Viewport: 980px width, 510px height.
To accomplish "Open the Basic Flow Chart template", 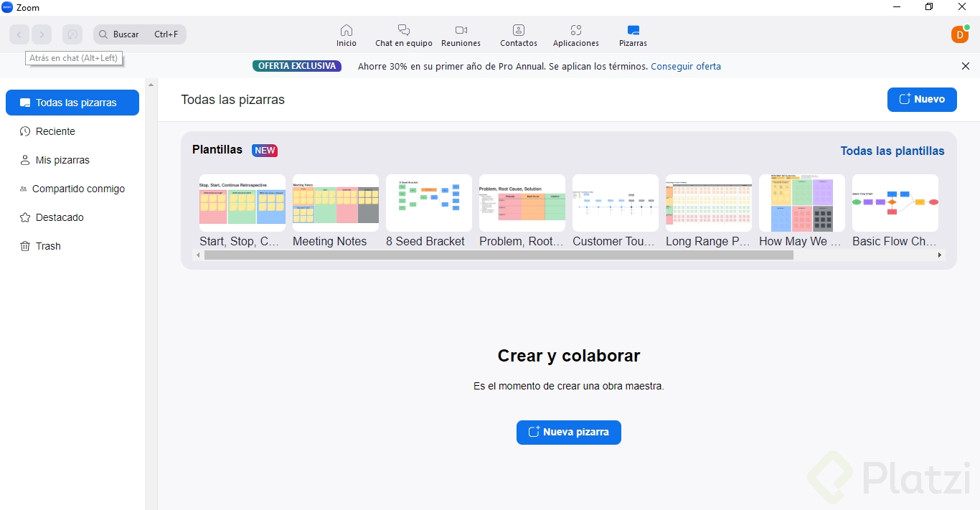I will [895, 211].
